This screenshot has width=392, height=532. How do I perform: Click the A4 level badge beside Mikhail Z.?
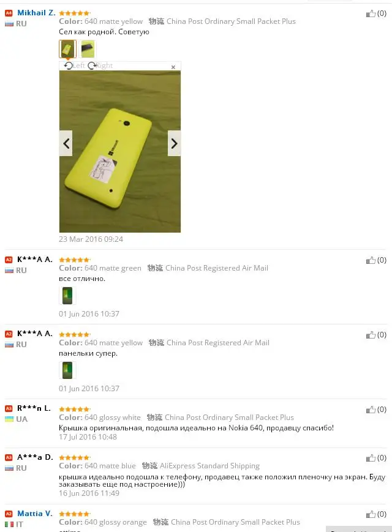coord(9,13)
